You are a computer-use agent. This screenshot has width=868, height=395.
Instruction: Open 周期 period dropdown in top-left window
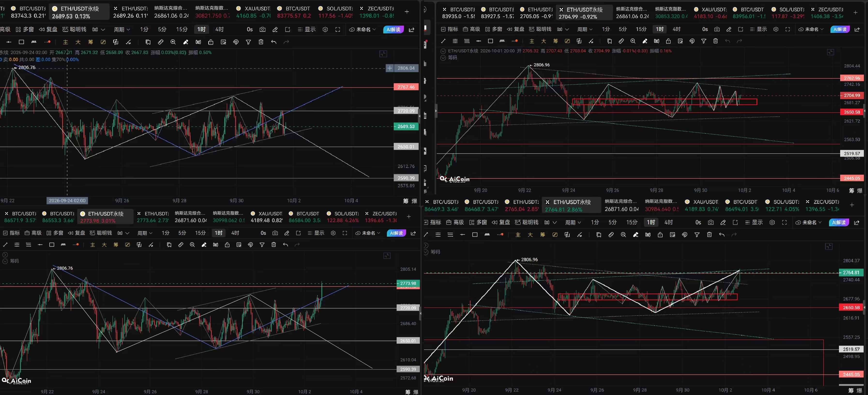pos(122,30)
